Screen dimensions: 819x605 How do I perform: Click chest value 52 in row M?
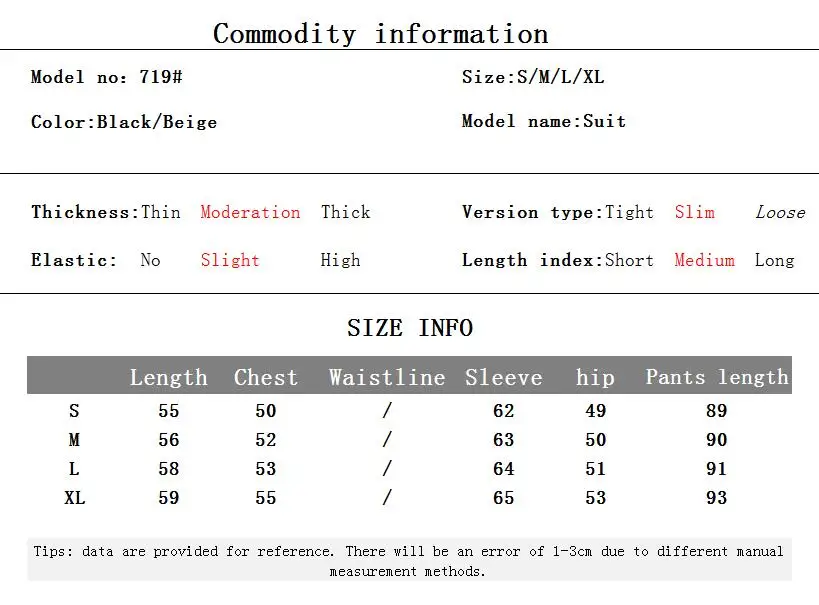(265, 440)
